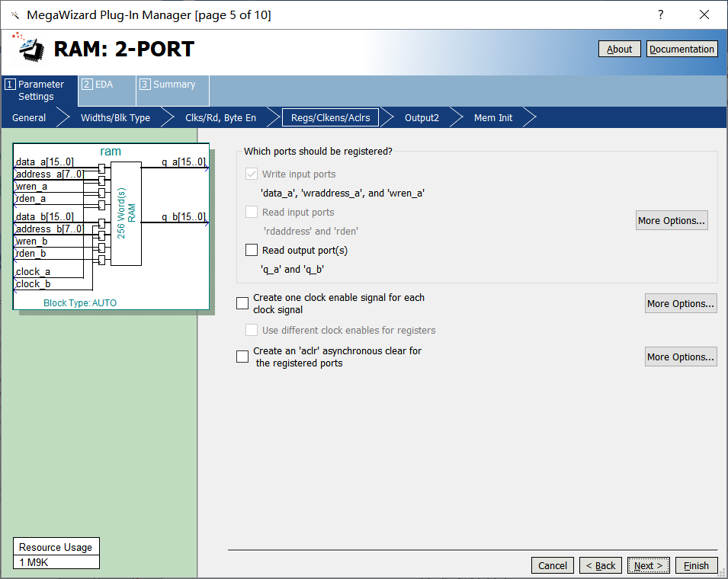728x579 pixels.
Task: Click the MegaWizard title bar wand icon
Action: point(14,15)
